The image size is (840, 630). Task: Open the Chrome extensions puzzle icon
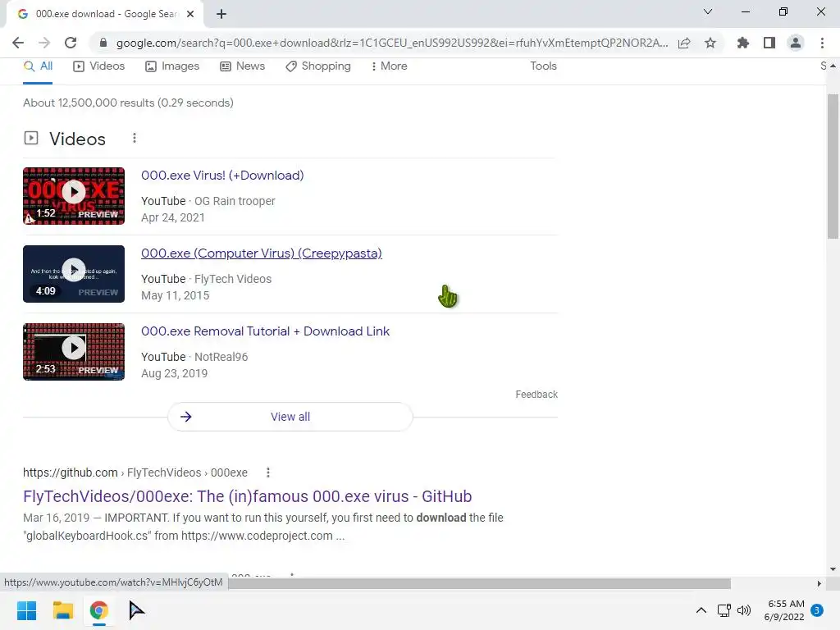tap(743, 43)
